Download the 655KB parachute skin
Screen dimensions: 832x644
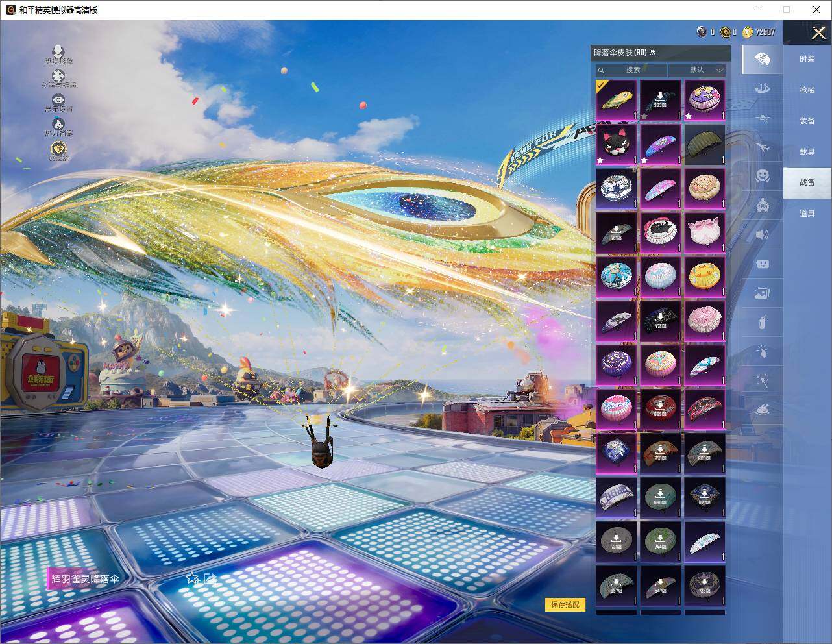point(661,409)
